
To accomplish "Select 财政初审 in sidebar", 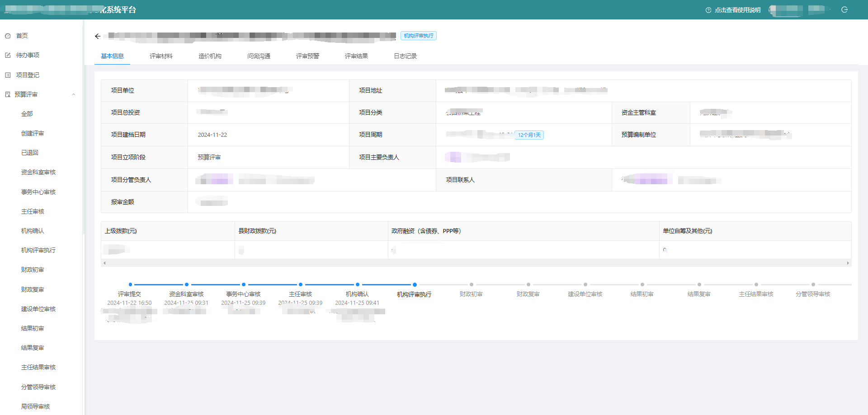I will (x=33, y=270).
